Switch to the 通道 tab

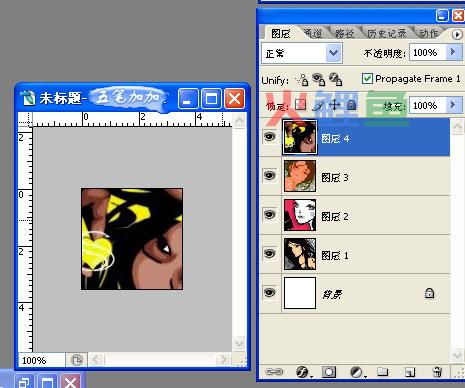point(313,33)
